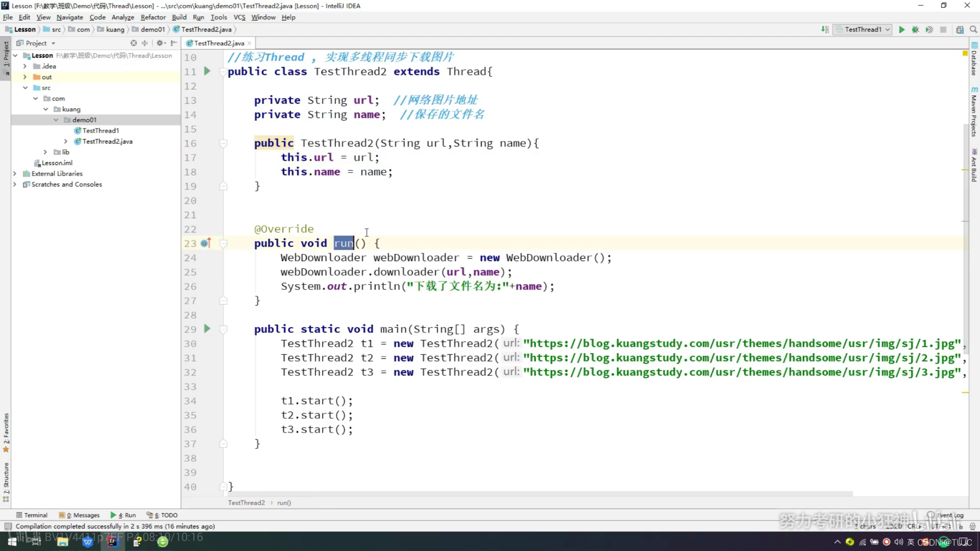980x551 pixels.
Task: Open the Maven Projects side panel
Action: 974,112
